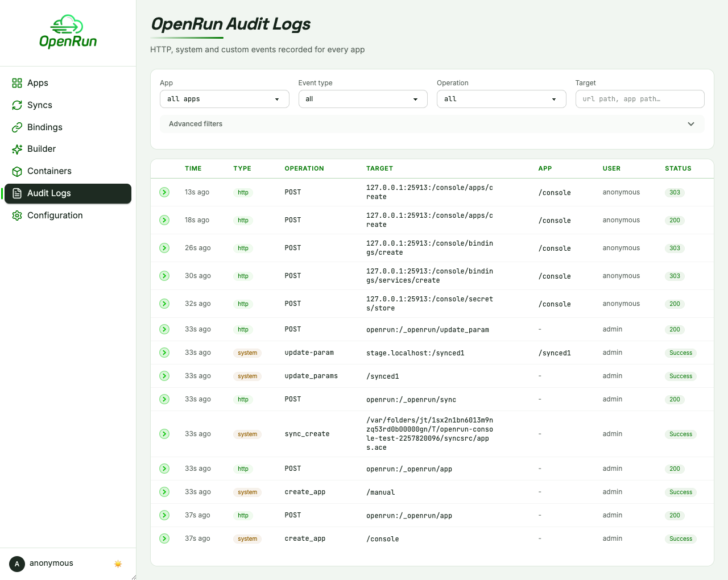The height and width of the screenshot is (580, 728).
Task: Click the USER column header
Action: pyautogui.click(x=611, y=169)
